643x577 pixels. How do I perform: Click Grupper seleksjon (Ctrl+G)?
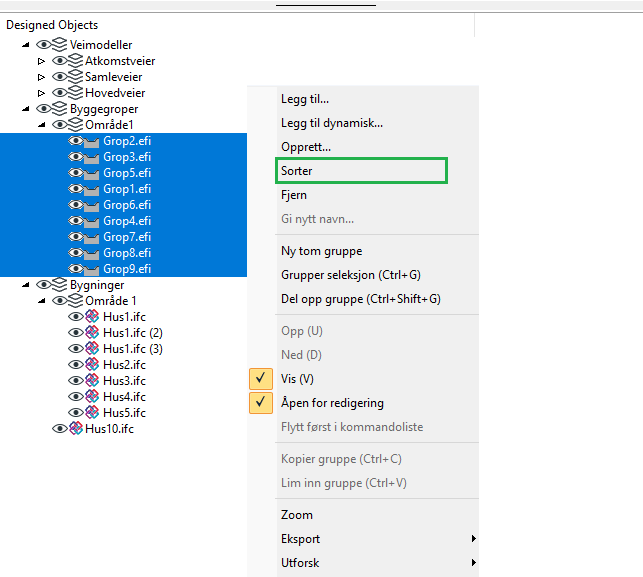click(x=348, y=275)
